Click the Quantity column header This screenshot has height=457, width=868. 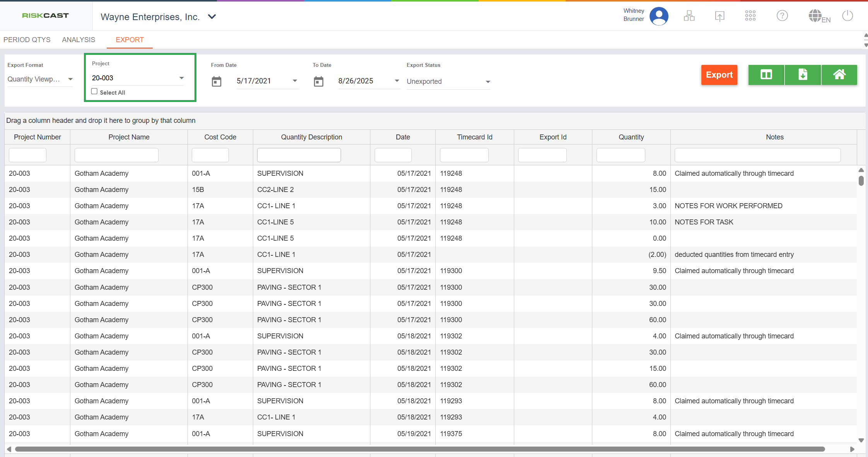pos(631,137)
